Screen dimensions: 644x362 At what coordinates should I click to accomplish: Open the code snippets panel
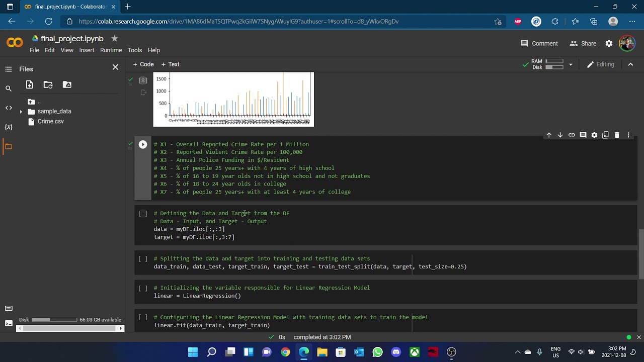click(x=9, y=108)
